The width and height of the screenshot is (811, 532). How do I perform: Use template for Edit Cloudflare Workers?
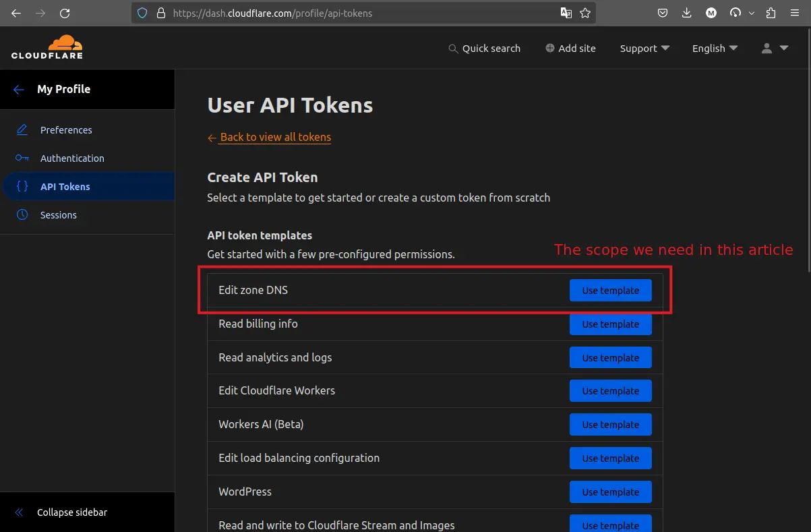[x=610, y=391]
